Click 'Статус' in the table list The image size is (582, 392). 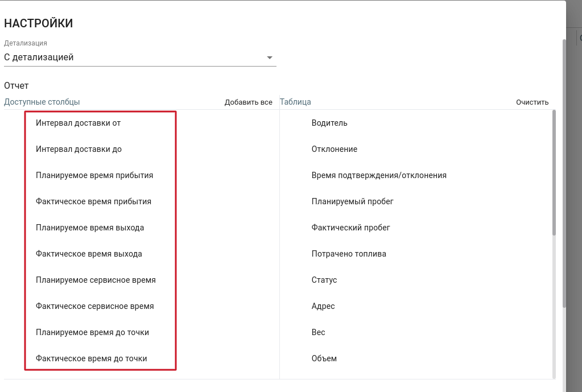324,280
